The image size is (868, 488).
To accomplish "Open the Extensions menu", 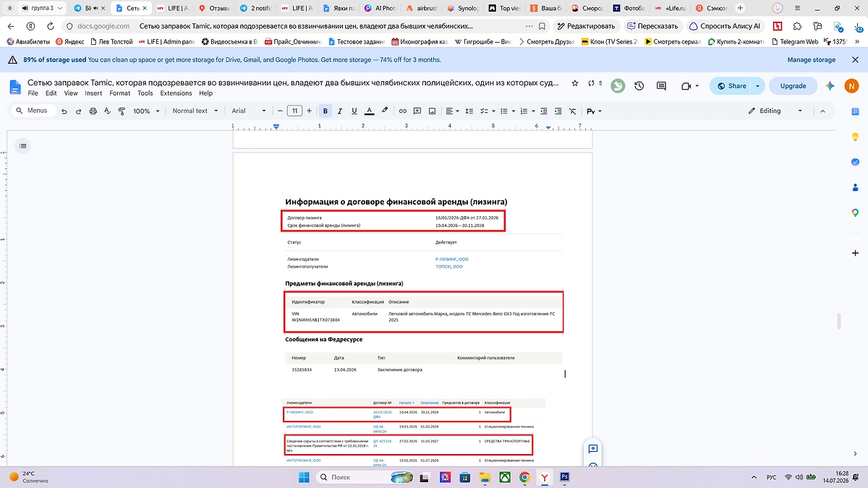I will (176, 93).
